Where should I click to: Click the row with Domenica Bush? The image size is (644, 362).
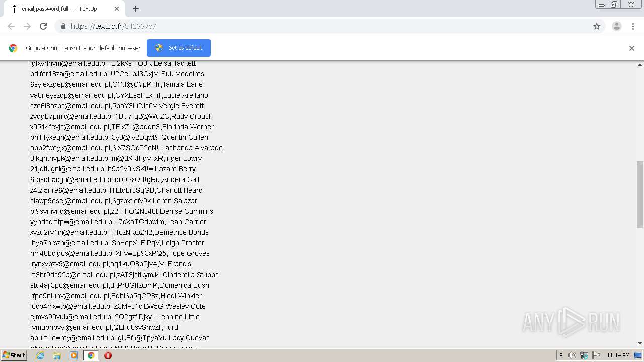pos(120,285)
